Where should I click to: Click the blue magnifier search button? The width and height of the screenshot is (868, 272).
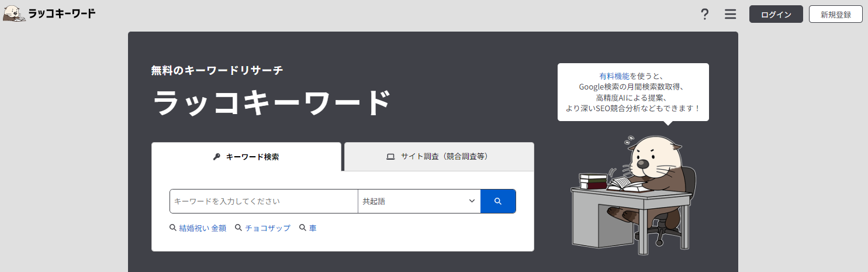pyautogui.click(x=498, y=201)
